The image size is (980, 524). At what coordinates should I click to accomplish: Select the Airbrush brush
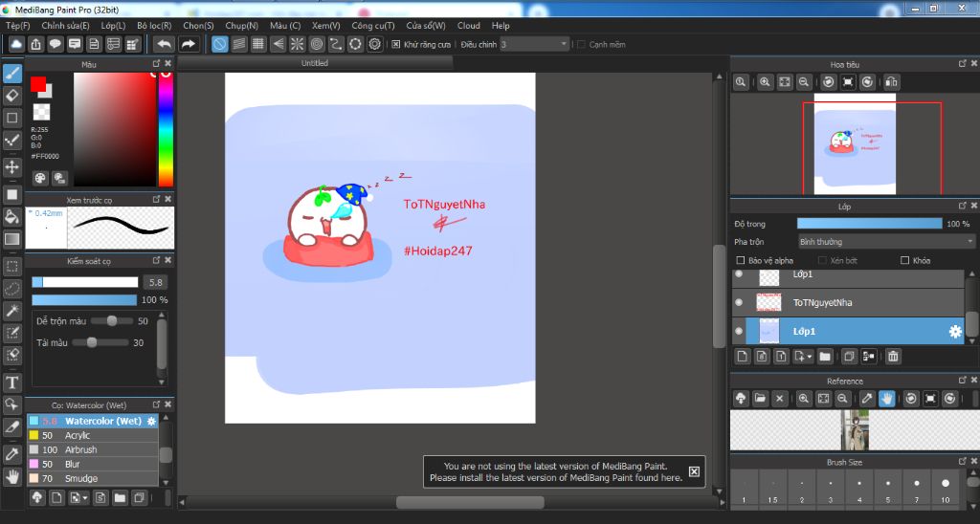(81, 449)
